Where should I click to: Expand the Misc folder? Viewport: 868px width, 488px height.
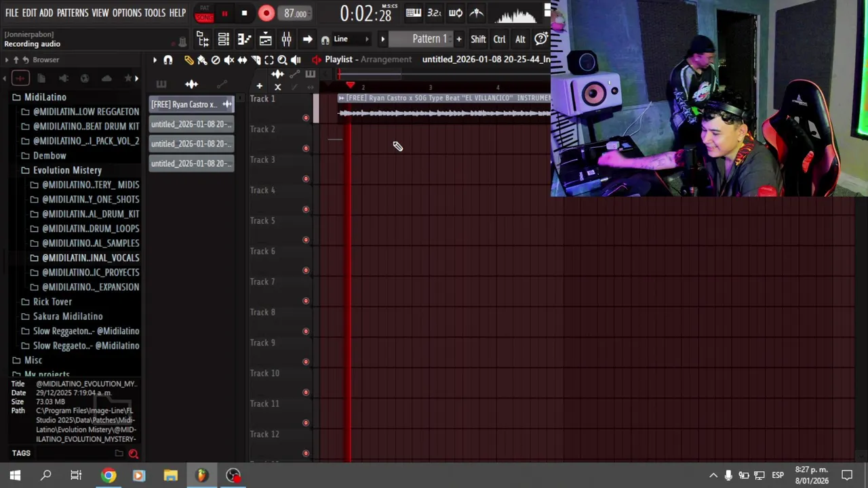coord(33,360)
